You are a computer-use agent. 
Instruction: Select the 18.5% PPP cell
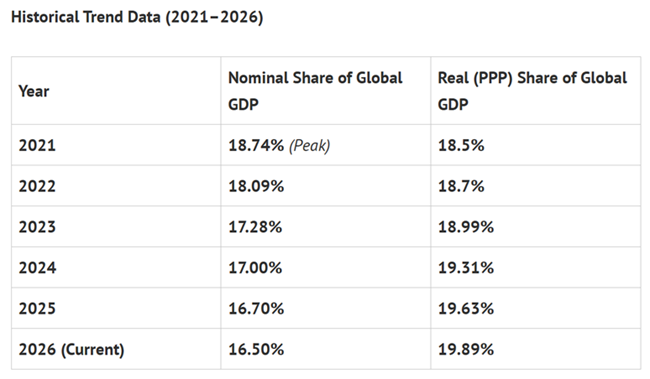461,145
